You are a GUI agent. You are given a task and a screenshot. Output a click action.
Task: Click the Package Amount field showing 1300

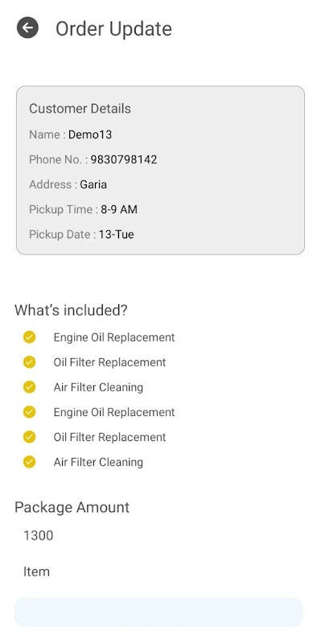(159, 535)
